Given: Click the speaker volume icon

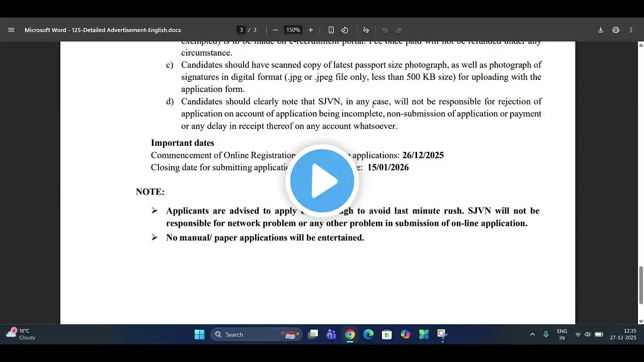Looking at the screenshot, I should pyautogui.click(x=587, y=334).
